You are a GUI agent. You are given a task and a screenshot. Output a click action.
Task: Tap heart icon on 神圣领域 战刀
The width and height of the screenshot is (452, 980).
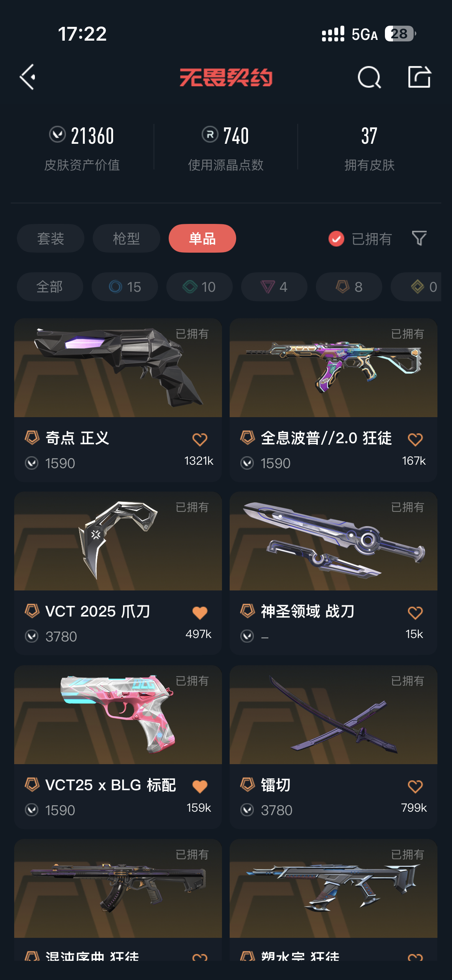tap(415, 613)
